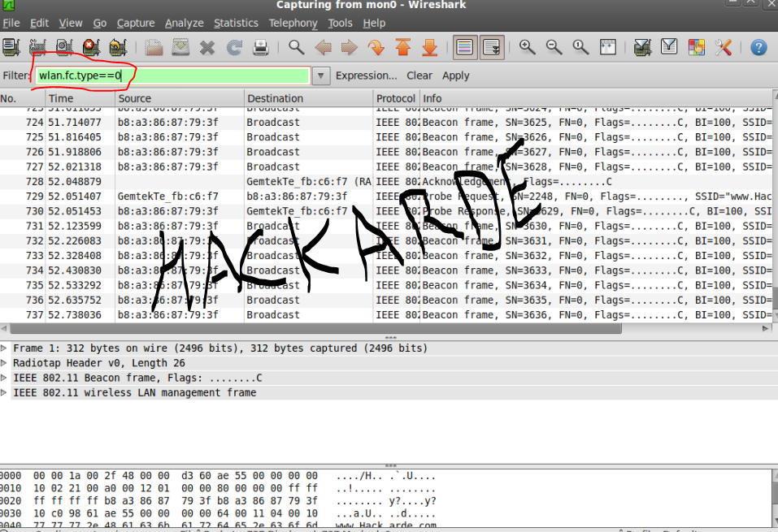Apply the display filter

point(455,76)
